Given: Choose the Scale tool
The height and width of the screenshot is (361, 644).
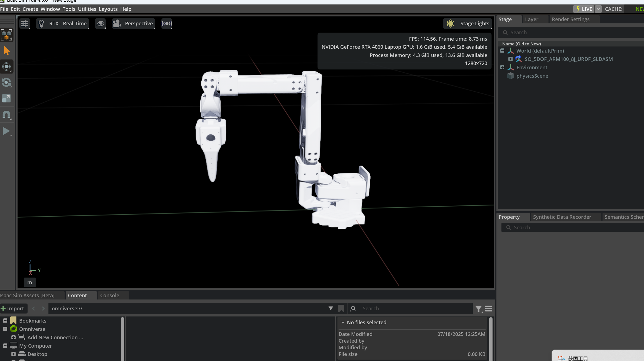Looking at the screenshot, I should coord(7,98).
